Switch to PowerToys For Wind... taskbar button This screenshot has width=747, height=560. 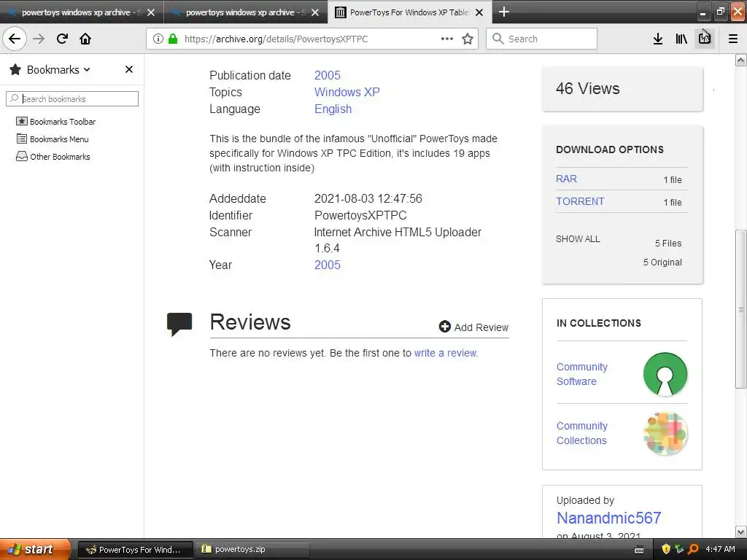tap(135, 550)
